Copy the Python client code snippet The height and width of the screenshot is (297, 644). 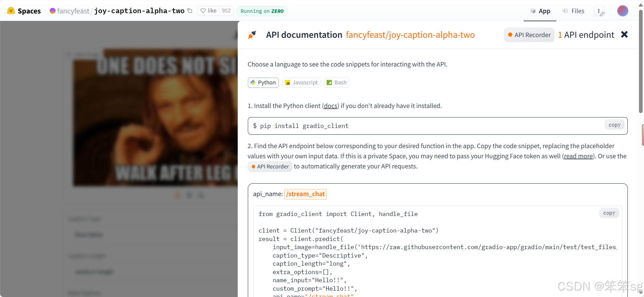pyautogui.click(x=609, y=213)
